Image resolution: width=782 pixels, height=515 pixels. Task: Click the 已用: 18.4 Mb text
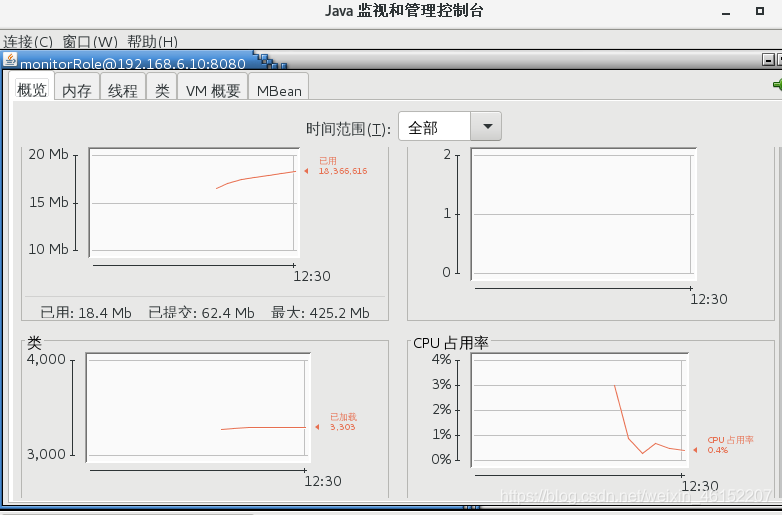coord(86,313)
